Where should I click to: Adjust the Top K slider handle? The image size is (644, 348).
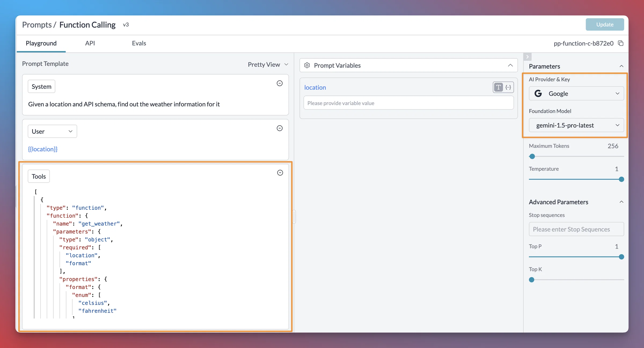tap(532, 280)
